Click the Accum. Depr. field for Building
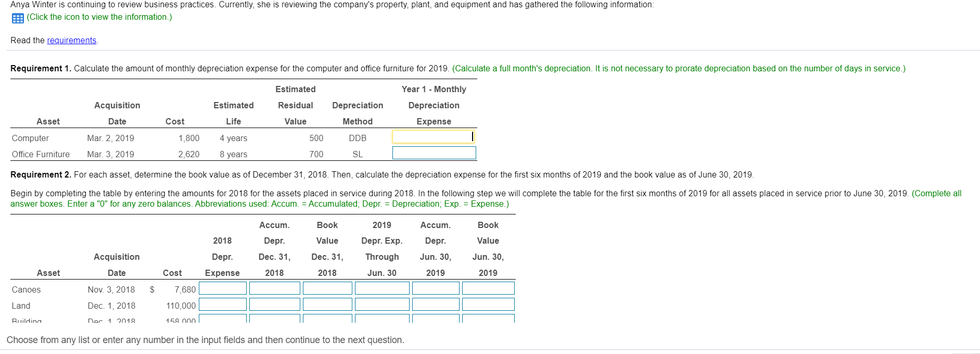The width and height of the screenshot is (980, 354). pyautogui.click(x=275, y=319)
